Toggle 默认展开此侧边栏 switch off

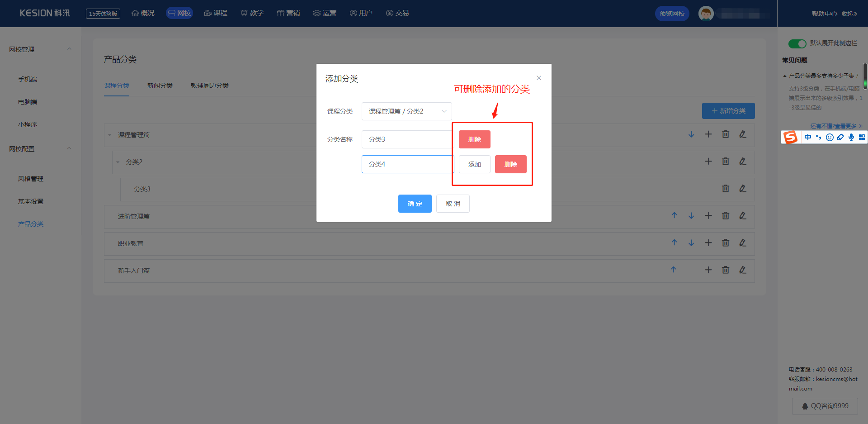point(797,43)
